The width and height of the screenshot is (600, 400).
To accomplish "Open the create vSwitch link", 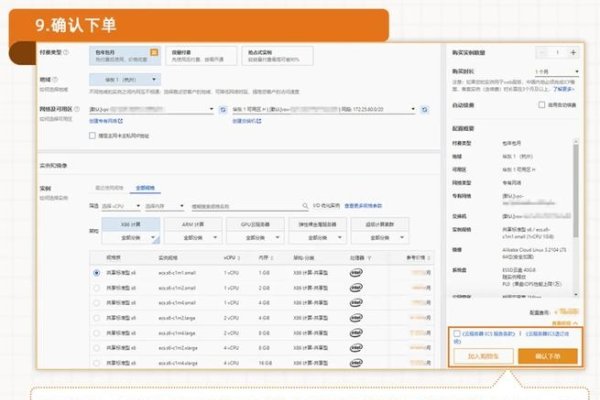I will pos(247,121).
